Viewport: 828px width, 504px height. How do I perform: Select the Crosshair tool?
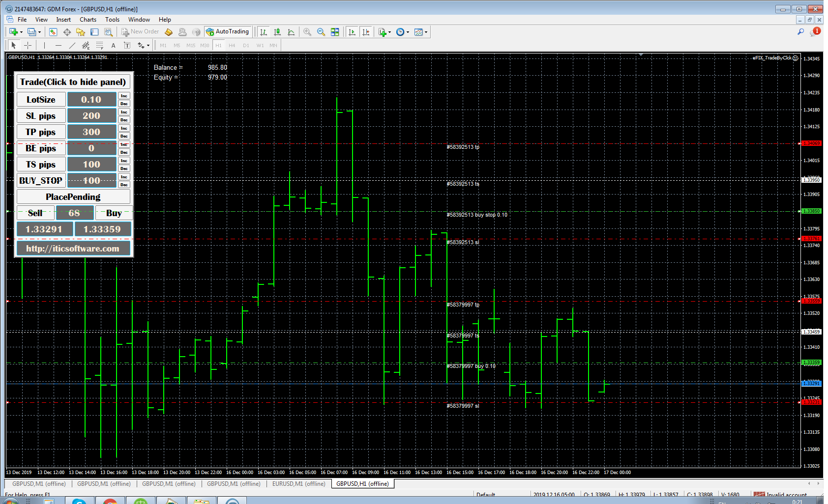(x=28, y=45)
